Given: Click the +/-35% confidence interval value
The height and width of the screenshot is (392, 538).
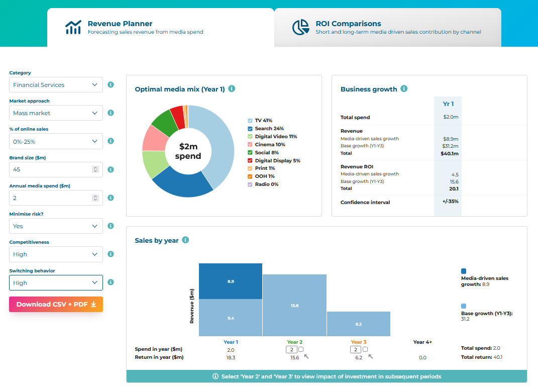Looking at the screenshot, I should [450, 201].
